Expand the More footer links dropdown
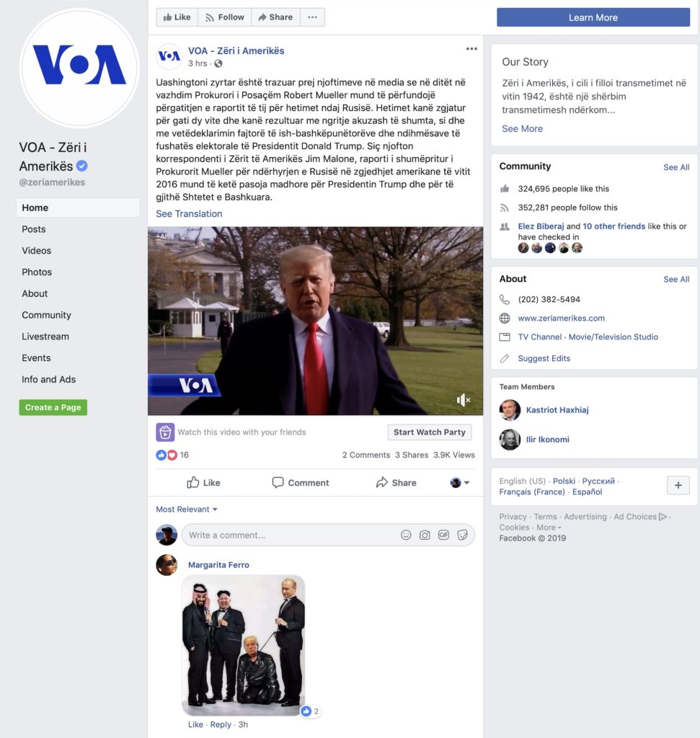This screenshot has height=738, width=700. pyautogui.click(x=549, y=528)
